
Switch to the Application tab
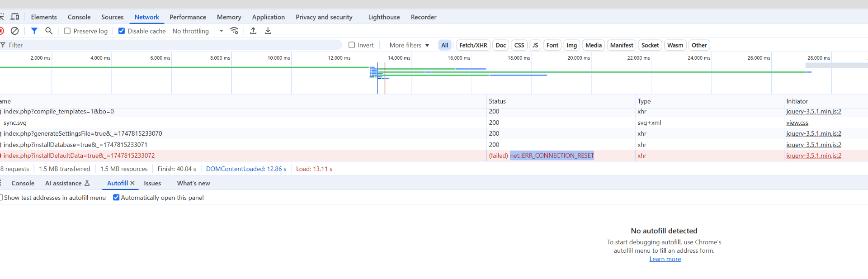coord(269,17)
